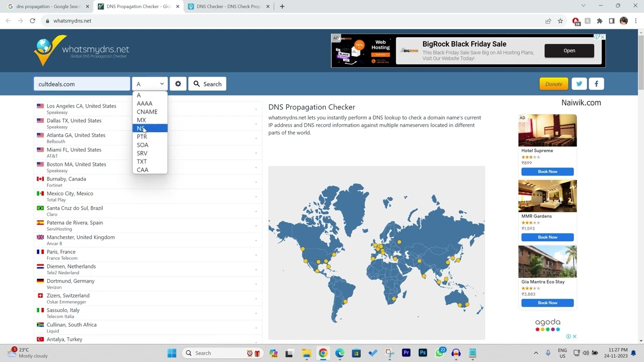This screenshot has width=644, height=362.
Task: Click Hotel Supreme ad thumbnail
Action: pyautogui.click(x=547, y=130)
